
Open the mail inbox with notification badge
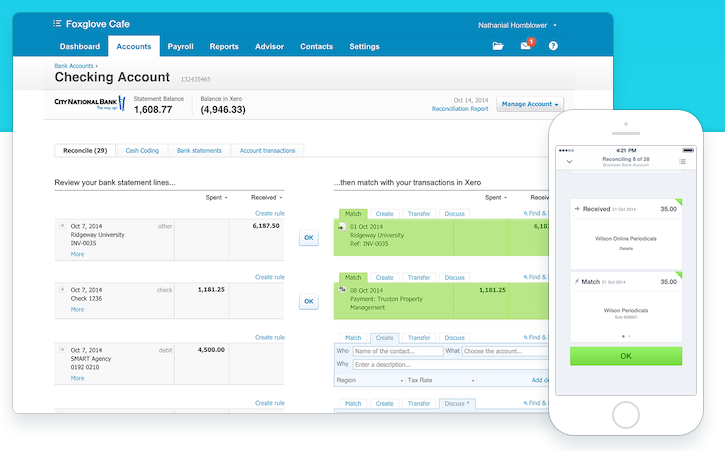pyautogui.click(x=527, y=44)
